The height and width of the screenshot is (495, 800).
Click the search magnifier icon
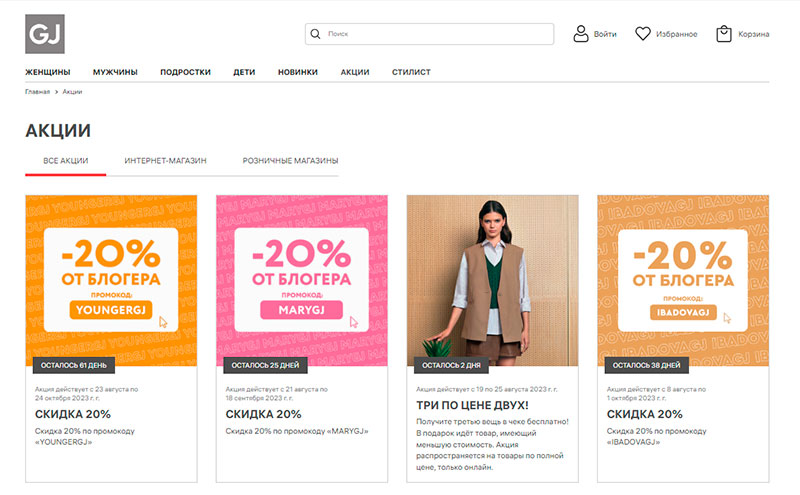point(317,34)
